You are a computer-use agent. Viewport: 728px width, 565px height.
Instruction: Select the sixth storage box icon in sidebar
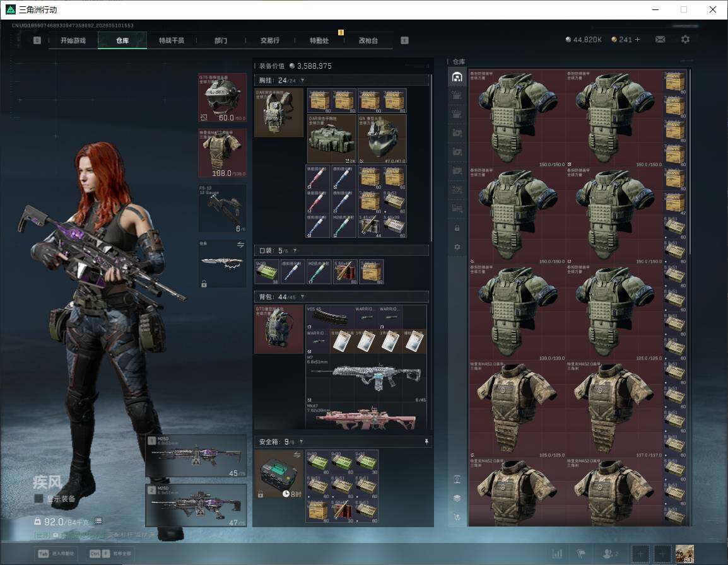click(x=457, y=189)
